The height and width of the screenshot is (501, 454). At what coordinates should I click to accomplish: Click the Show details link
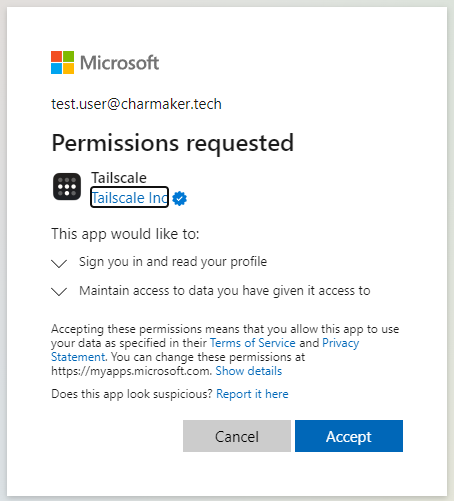coord(249,371)
